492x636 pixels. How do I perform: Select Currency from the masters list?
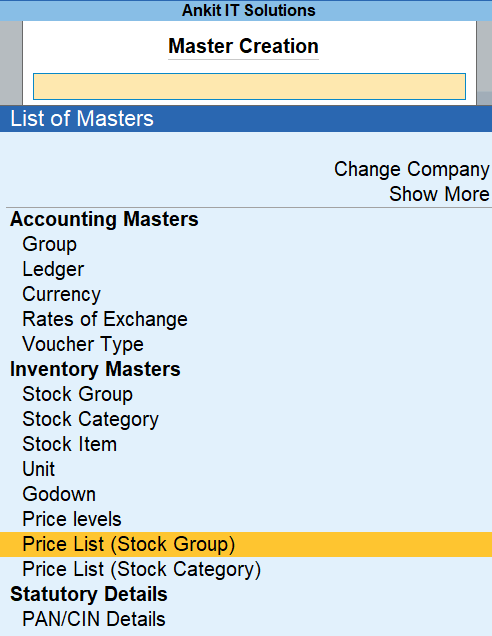point(61,294)
